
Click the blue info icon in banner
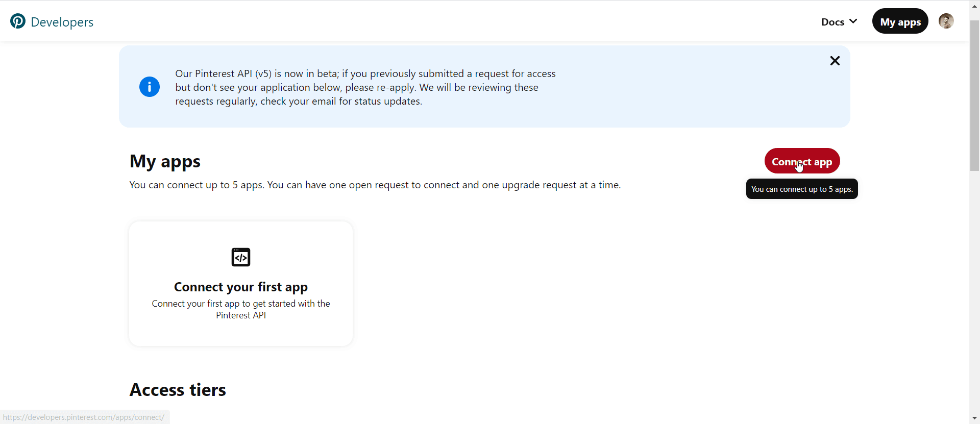tap(150, 87)
